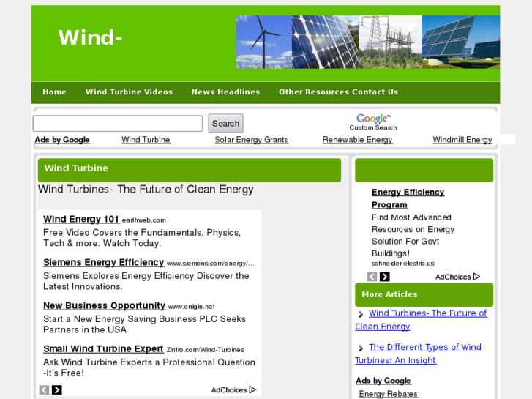Open the Wind Energy 101 ad
Image resolution: width=532 pixels, height=399 pixels.
point(81,219)
